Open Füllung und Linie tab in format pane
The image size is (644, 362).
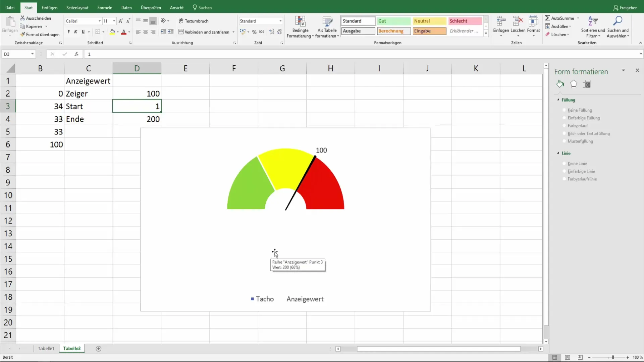(x=560, y=84)
